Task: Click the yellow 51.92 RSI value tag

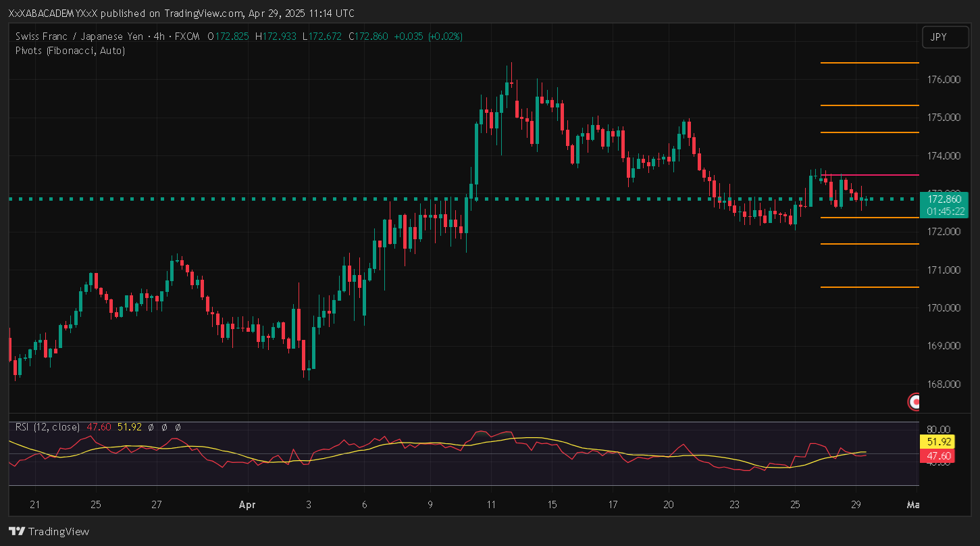Action: point(939,442)
